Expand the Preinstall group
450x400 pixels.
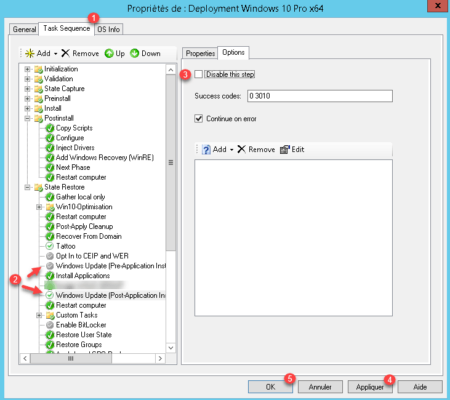click(x=28, y=99)
